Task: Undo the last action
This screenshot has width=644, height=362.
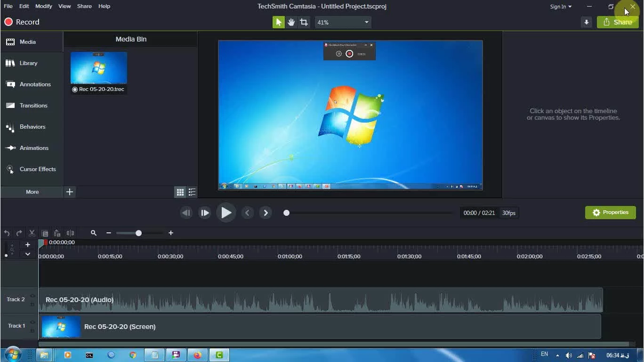Action: point(7,233)
